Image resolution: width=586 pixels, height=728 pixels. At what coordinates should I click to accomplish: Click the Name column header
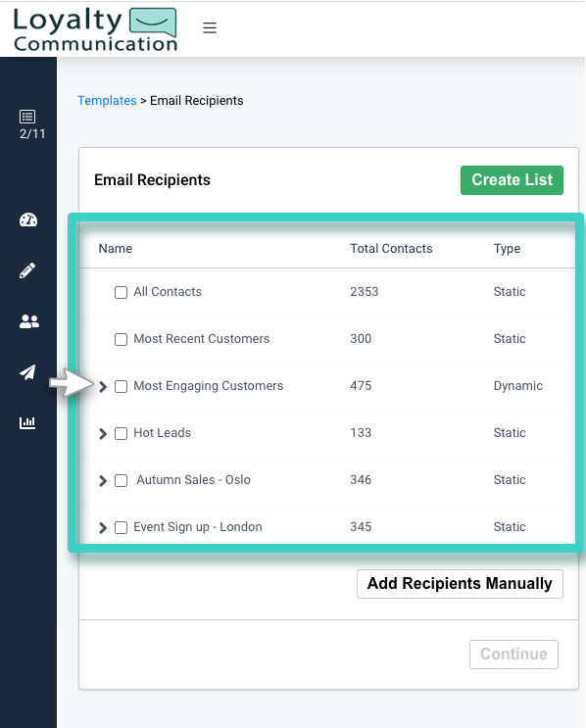[116, 249]
